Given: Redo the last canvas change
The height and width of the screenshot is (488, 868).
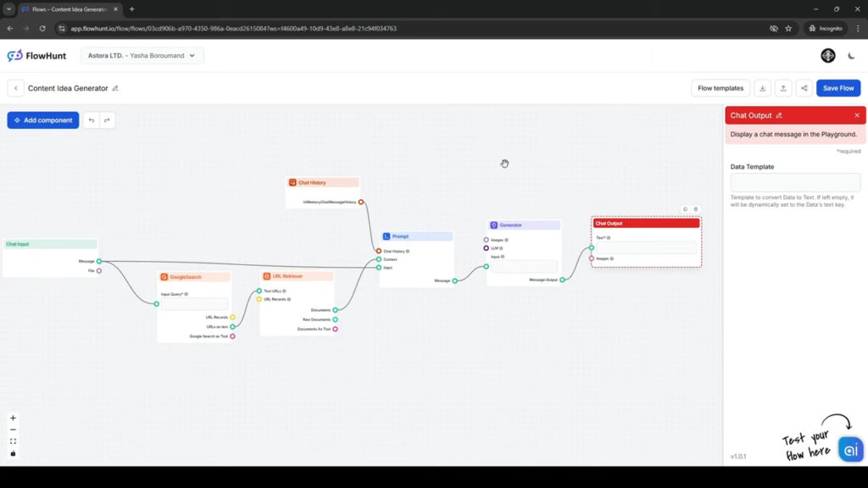Looking at the screenshot, I should tap(107, 119).
